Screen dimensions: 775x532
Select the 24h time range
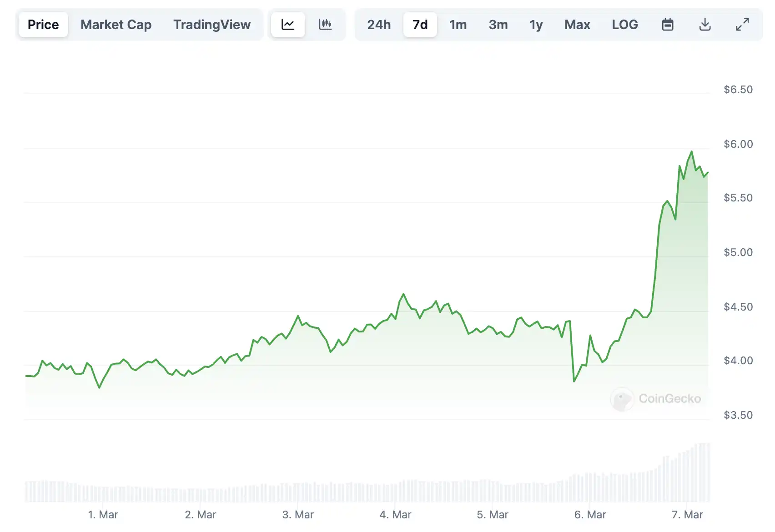[x=379, y=25]
